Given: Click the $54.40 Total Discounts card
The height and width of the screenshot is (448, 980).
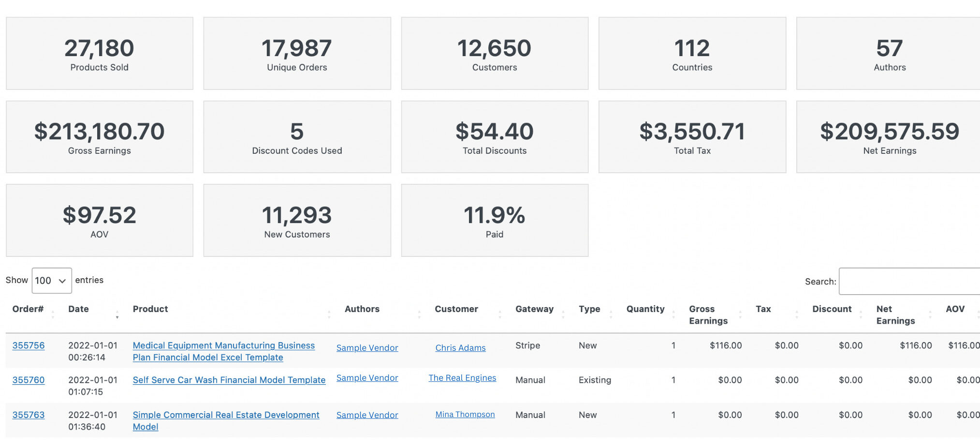Looking at the screenshot, I should pos(495,137).
